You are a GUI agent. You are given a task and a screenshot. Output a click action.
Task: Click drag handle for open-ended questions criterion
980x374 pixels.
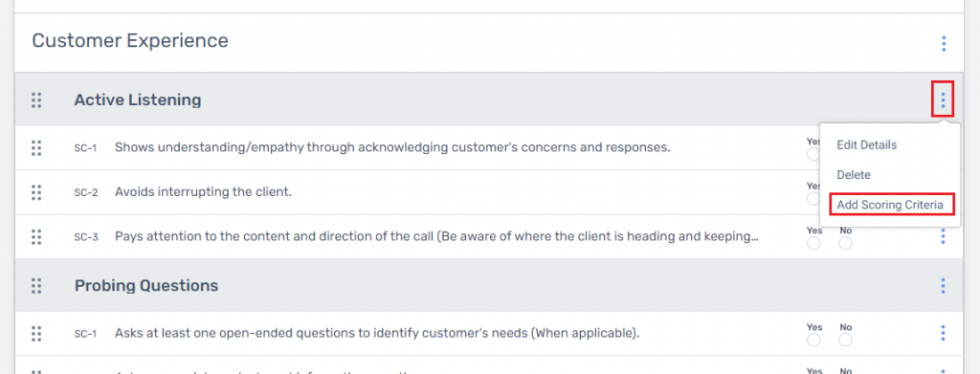[36, 333]
